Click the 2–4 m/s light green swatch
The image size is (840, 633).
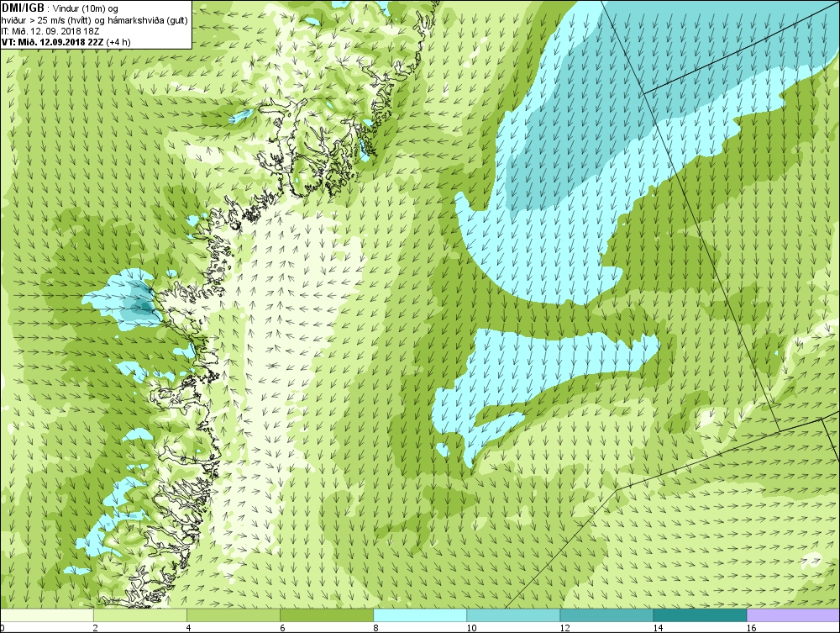139,615
